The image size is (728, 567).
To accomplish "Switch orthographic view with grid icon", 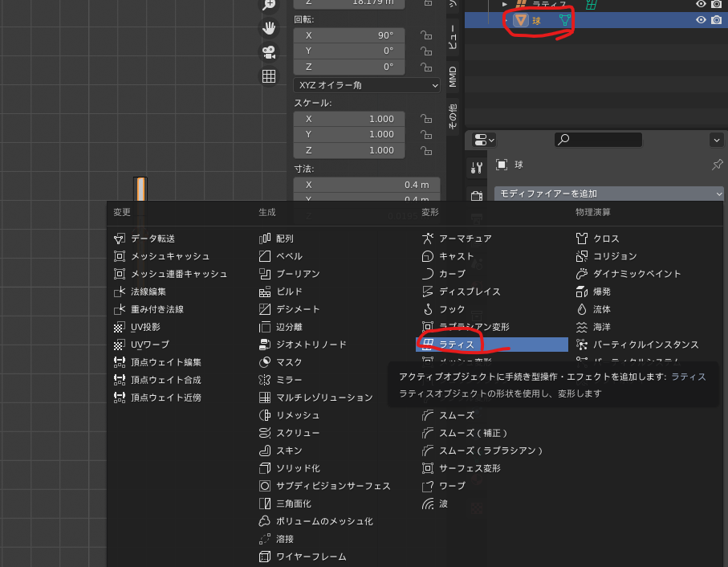I will click(x=269, y=76).
